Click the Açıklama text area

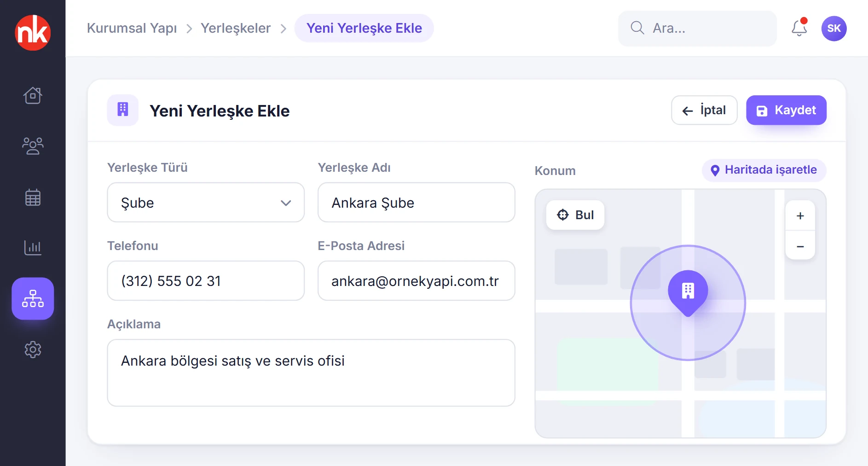click(x=311, y=373)
